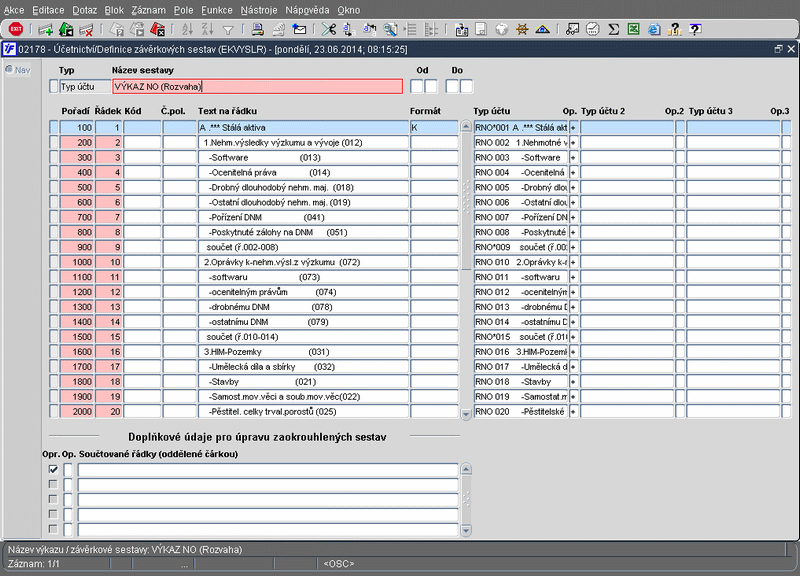The height and width of the screenshot is (576, 800).
Task: Click the up arrow of the rows list scrollbar
Action: (466, 127)
